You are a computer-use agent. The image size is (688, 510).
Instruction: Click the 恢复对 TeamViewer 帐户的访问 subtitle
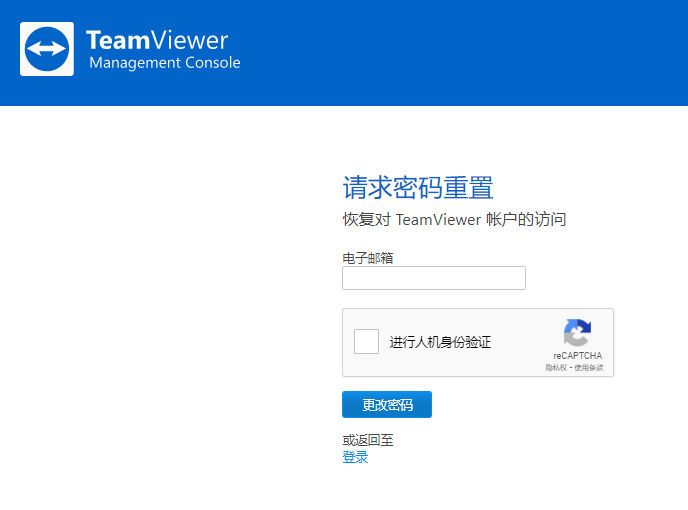[454, 219]
